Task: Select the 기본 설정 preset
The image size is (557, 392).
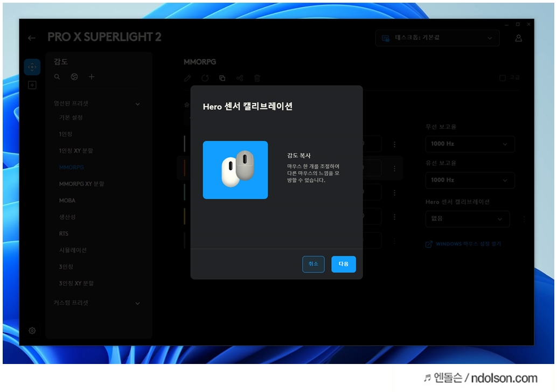Action: 71,117
